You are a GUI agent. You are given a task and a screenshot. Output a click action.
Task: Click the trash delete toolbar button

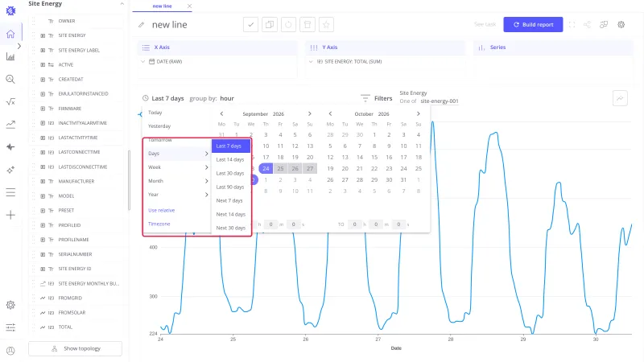pyautogui.click(x=308, y=25)
